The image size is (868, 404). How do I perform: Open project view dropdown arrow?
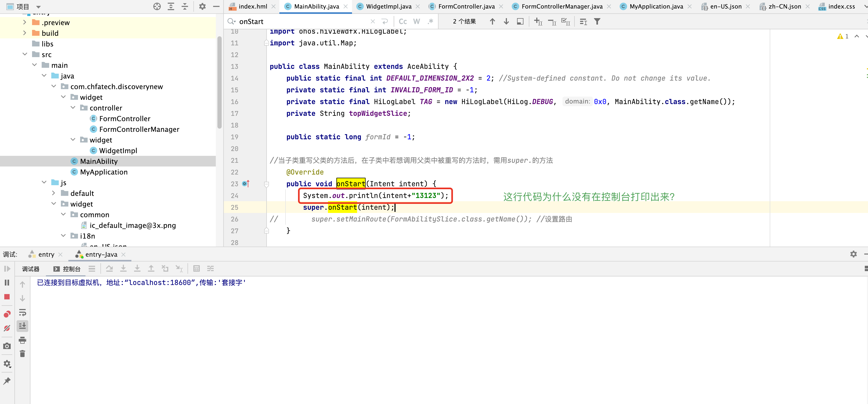(x=38, y=7)
